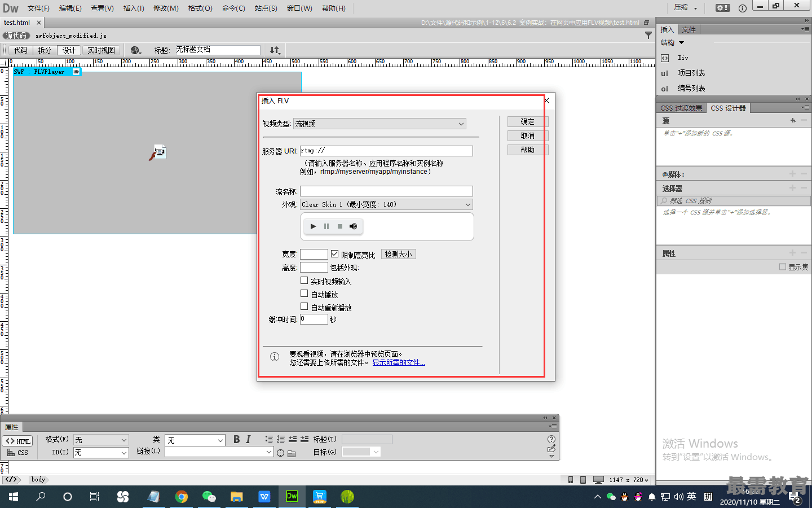Open the 格式 dropdown in Properties
Image resolution: width=812 pixels, height=508 pixels.
pos(101,440)
